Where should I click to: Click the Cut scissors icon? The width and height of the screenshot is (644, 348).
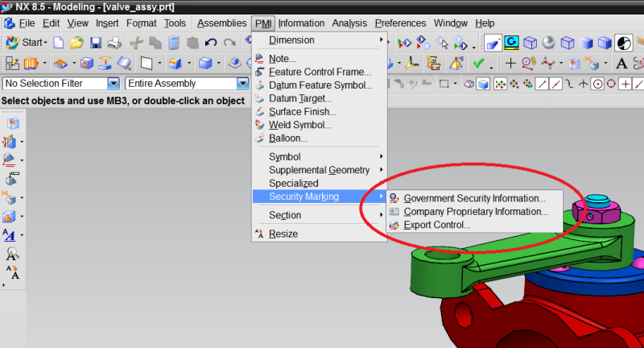pos(136,43)
